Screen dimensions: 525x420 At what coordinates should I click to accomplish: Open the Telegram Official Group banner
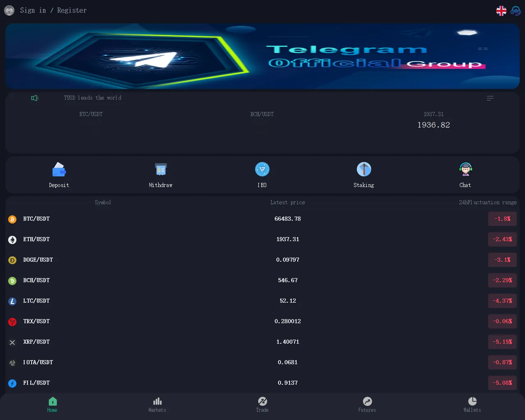262,56
